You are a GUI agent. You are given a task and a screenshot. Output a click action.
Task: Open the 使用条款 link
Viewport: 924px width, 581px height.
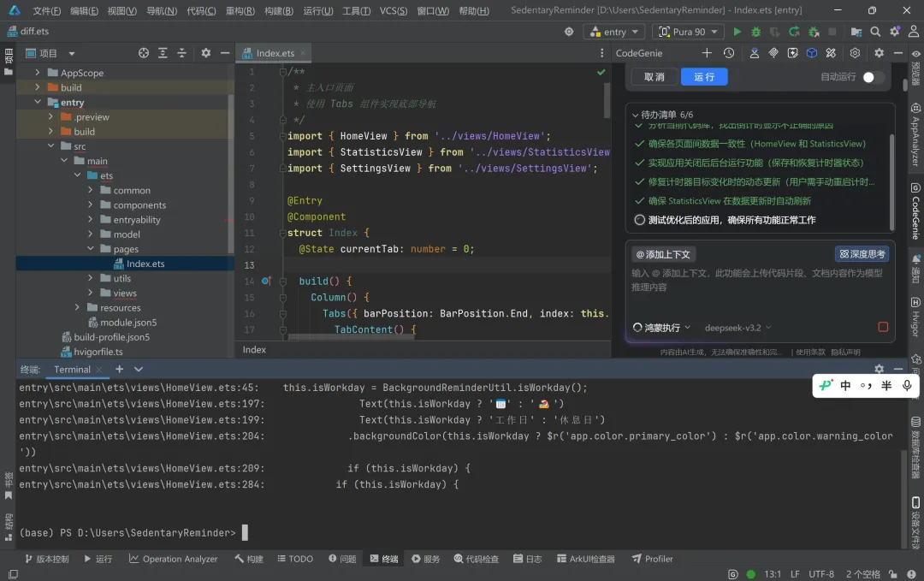[x=811, y=353]
